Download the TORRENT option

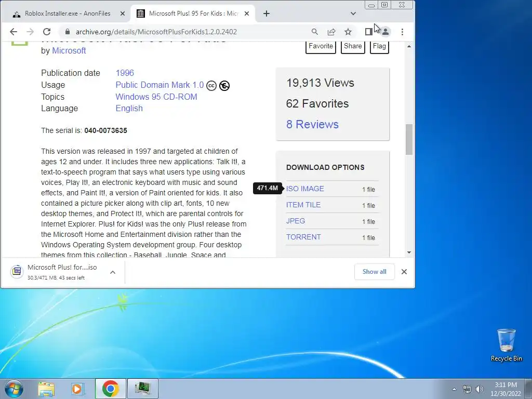(x=303, y=237)
